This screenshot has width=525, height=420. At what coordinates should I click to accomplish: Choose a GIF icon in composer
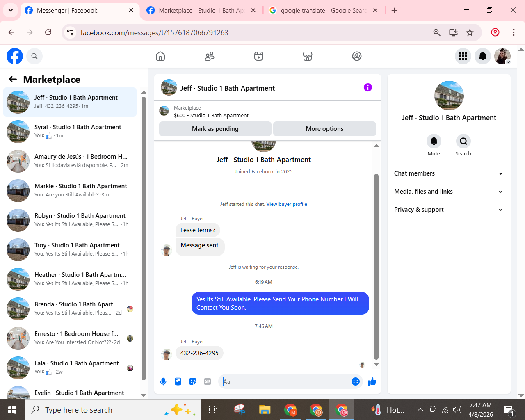pyautogui.click(x=208, y=381)
